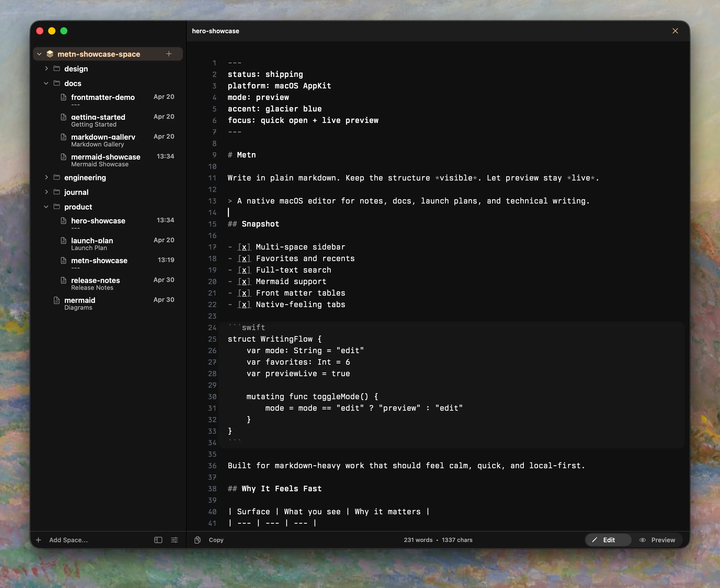
Task: Open settings via the sliders icon
Action: point(175,540)
